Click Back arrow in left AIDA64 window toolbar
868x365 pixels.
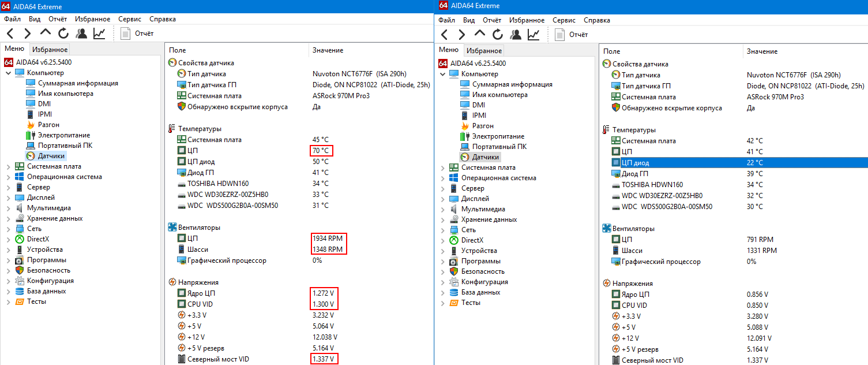pyautogui.click(x=10, y=33)
